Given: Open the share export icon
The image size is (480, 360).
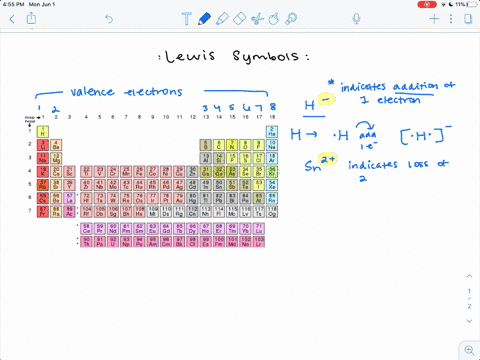Looking at the screenshot, I should [x=31, y=18].
